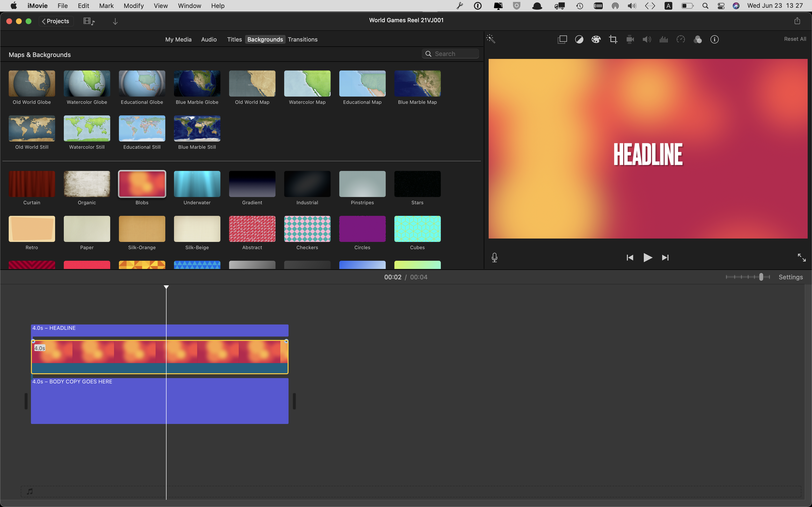The image size is (812, 507).
Task: Open the Clip Filter and Audio Effects icon
Action: point(698,40)
